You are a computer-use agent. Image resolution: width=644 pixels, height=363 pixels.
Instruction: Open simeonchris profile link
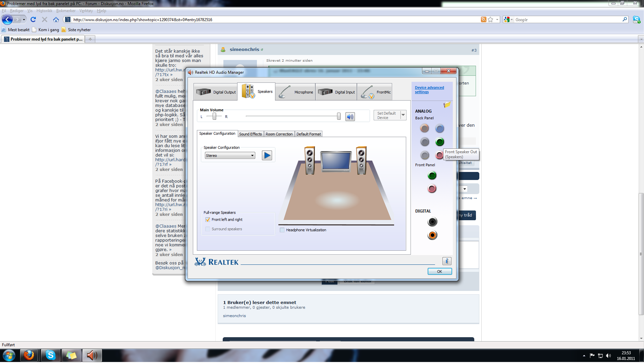[244, 50]
